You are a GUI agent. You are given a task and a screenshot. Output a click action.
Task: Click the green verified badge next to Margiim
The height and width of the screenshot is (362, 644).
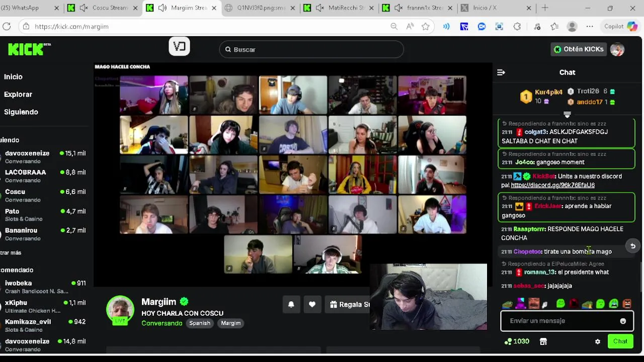(x=184, y=302)
